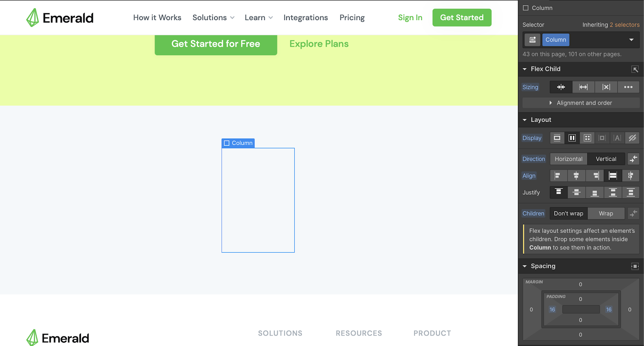Screen dimensions: 644x346
Task: Set display to block
Action: point(557,138)
